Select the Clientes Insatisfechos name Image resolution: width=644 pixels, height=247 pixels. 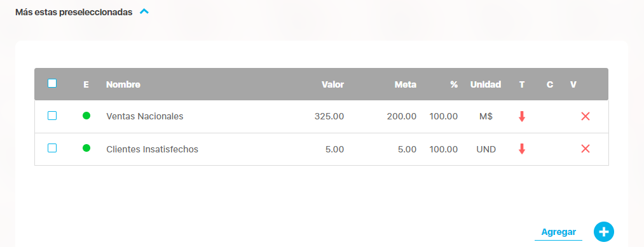tap(153, 149)
